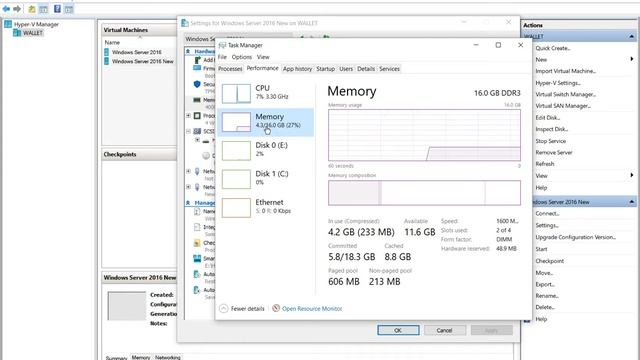Click Connect action for the VM

(547, 213)
